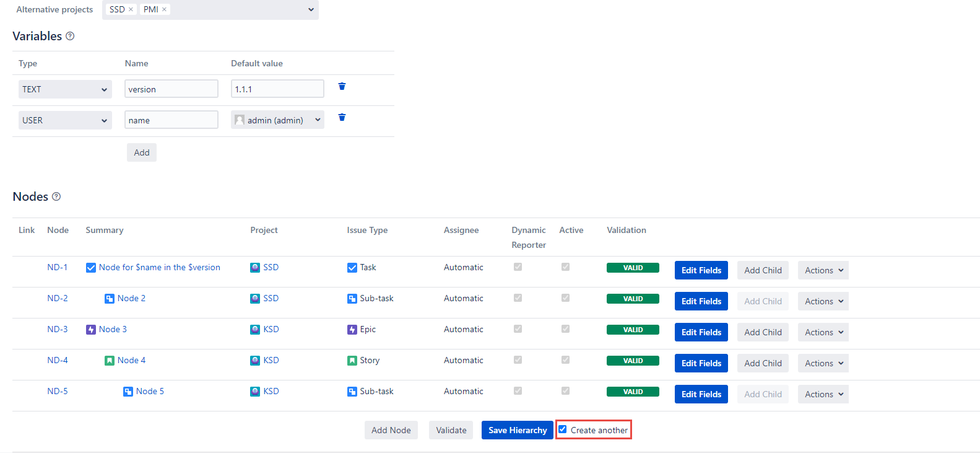Toggle Active checkbox for ND-3
Image resolution: width=980 pixels, height=453 pixels.
coord(565,329)
